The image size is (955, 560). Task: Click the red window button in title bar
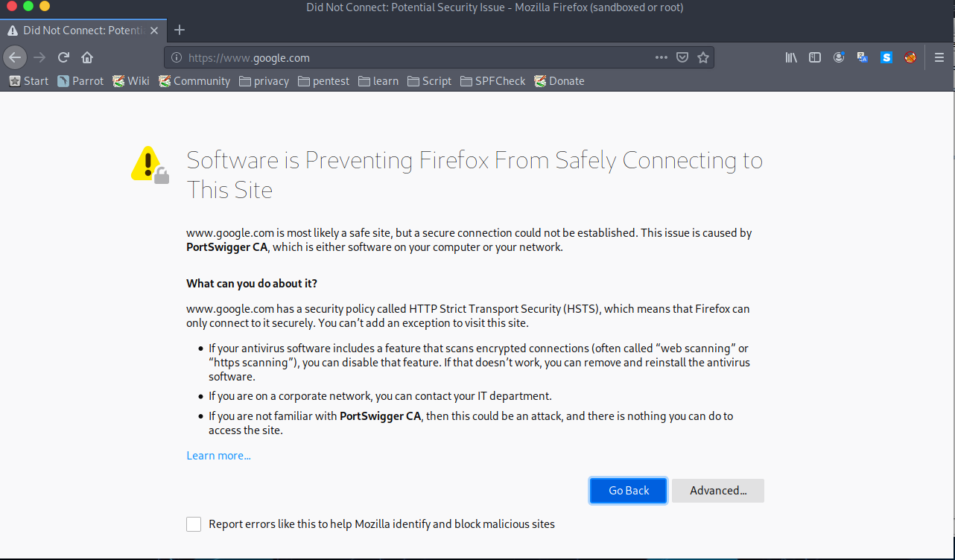coord(12,6)
